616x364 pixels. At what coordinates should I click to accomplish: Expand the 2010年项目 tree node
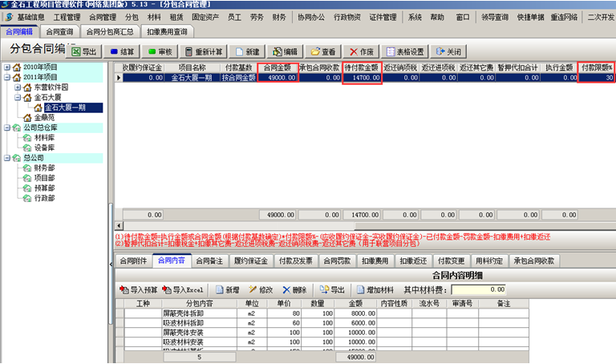tap(7, 67)
